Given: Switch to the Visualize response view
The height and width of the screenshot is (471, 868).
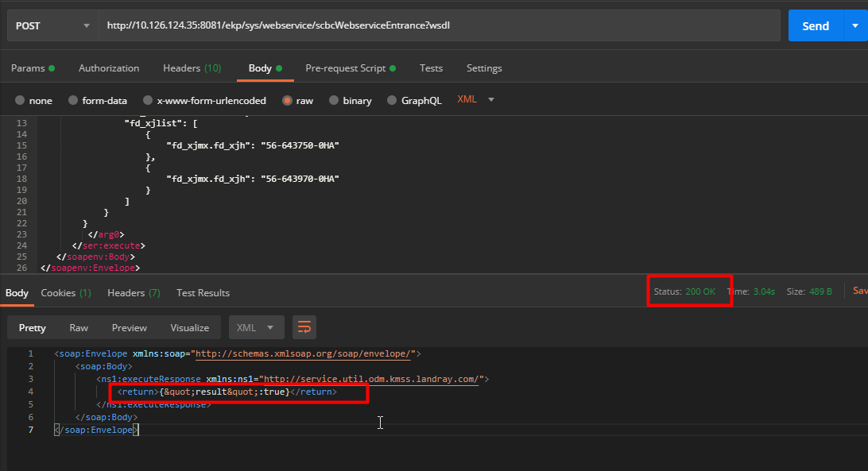Looking at the screenshot, I should click(189, 327).
